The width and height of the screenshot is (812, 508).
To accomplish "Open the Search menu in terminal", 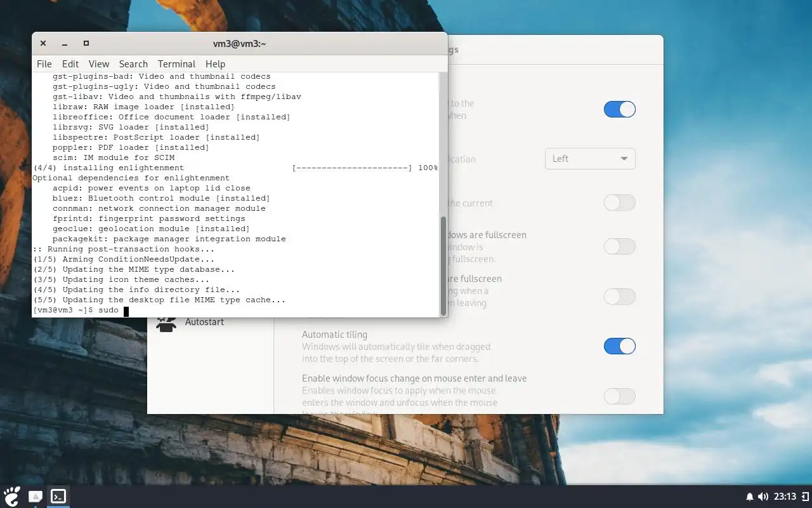I will coord(133,64).
